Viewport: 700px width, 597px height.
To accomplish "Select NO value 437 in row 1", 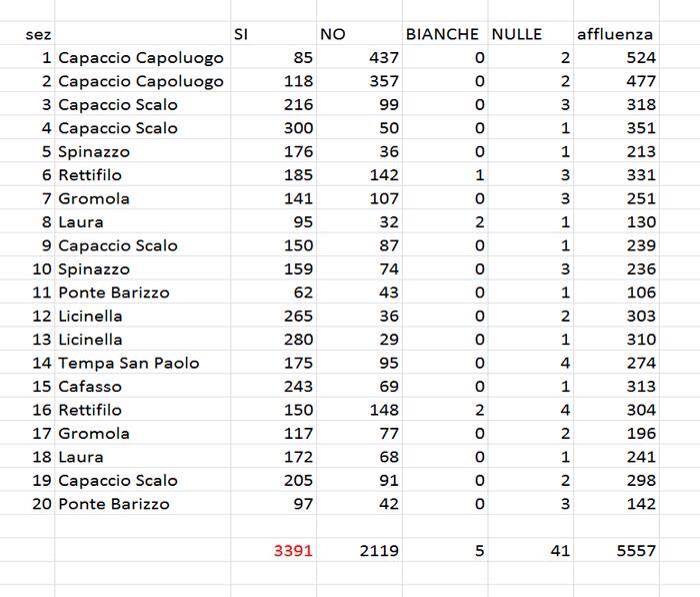I will pos(359,57).
